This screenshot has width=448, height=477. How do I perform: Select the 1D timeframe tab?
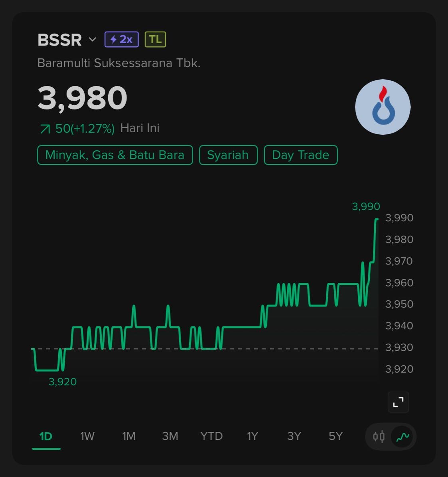[x=46, y=436]
